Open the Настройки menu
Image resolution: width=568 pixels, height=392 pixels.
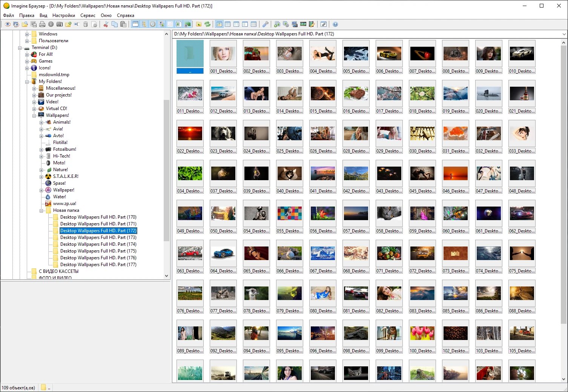click(x=64, y=15)
